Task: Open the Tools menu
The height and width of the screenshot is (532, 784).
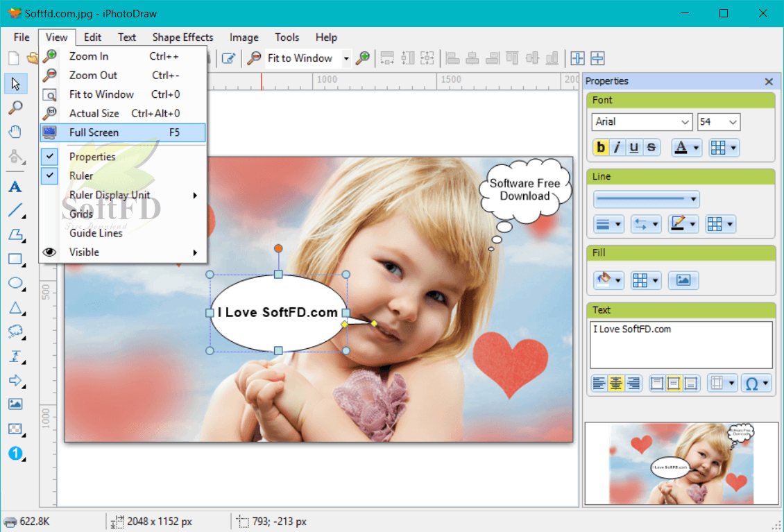Action: point(287,37)
